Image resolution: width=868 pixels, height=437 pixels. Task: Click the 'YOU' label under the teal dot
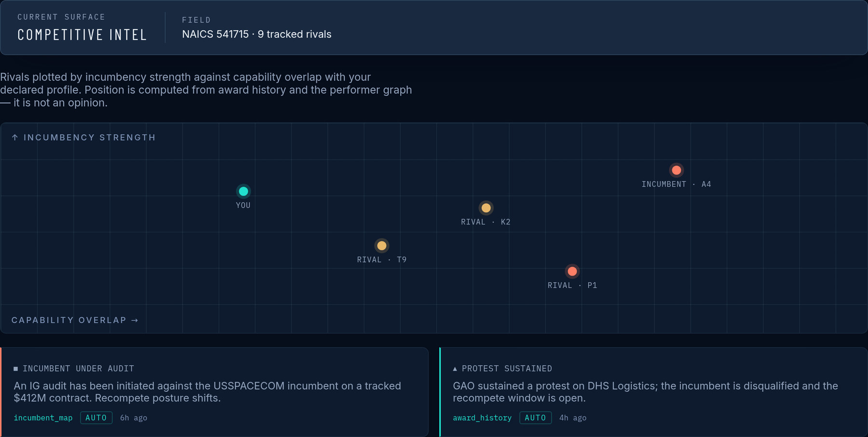pos(243,205)
